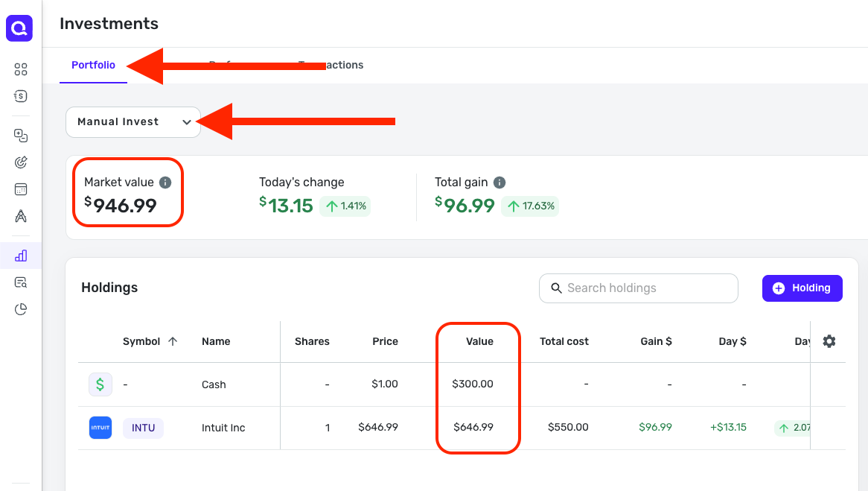Open the dashboard grid icon in sidebar
The height and width of the screenshot is (491, 868).
21,69
